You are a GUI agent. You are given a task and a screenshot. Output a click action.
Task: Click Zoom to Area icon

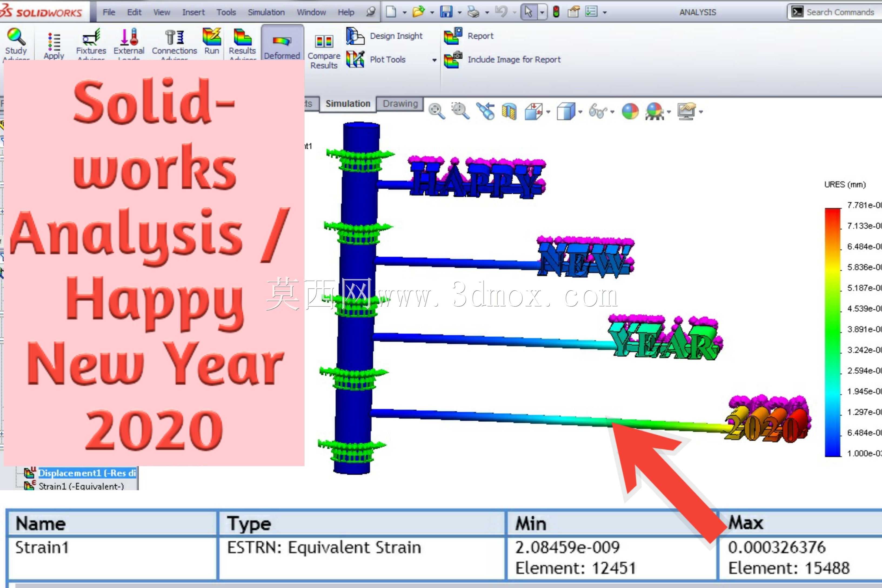coord(460,111)
